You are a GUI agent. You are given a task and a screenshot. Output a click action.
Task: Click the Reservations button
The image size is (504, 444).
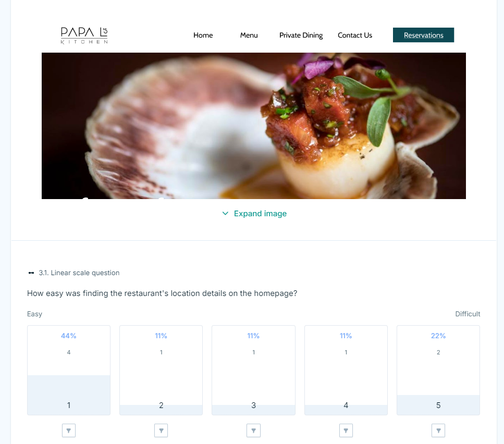click(x=423, y=35)
